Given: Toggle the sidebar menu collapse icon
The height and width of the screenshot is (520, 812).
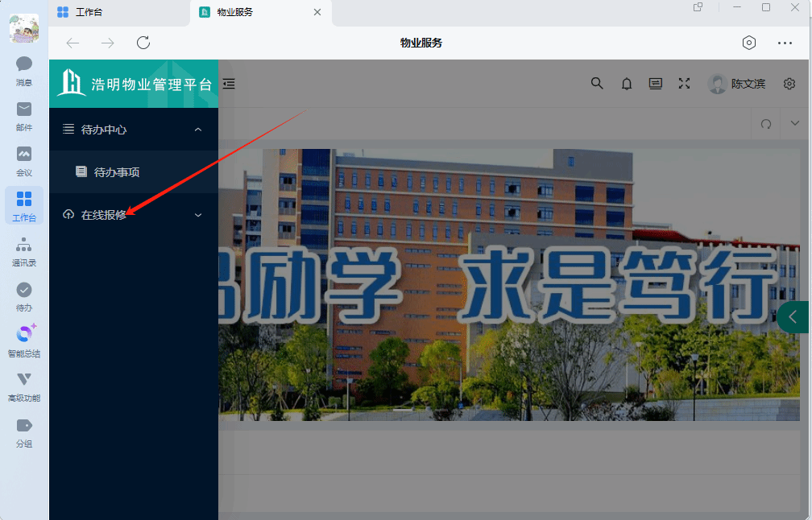Looking at the screenshot, I should [229, 83].
